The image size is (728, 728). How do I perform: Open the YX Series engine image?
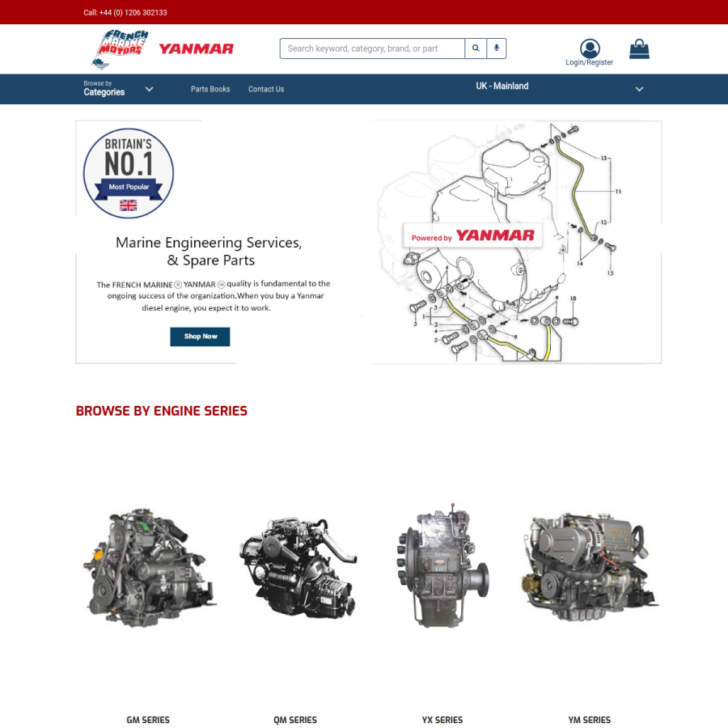pos(443,565)
